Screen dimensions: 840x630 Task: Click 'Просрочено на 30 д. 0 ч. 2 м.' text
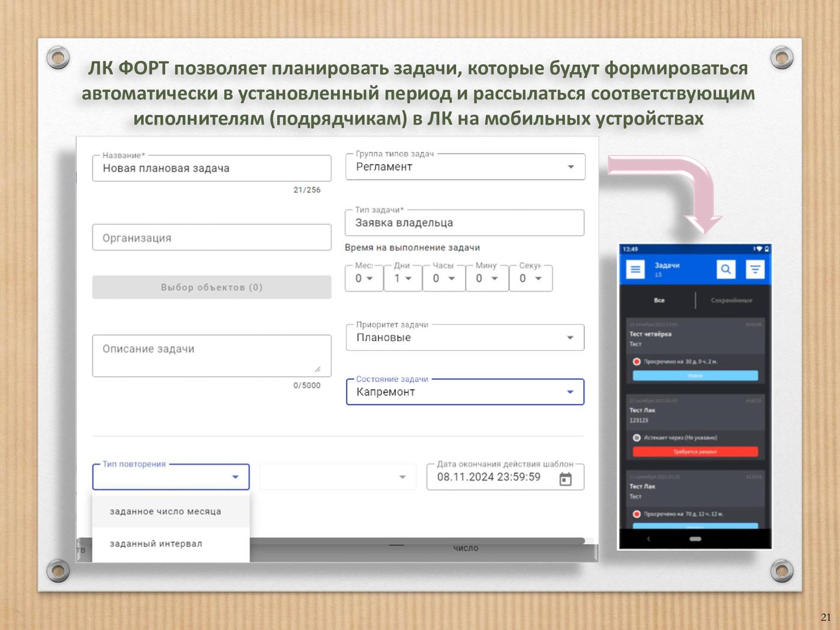pyautogui.click(x=680, y=362)
